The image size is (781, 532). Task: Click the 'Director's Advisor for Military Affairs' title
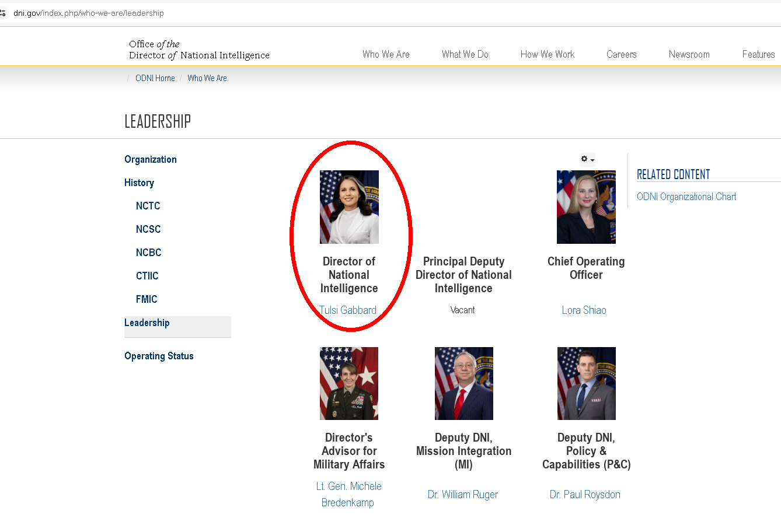pos(349,451)
